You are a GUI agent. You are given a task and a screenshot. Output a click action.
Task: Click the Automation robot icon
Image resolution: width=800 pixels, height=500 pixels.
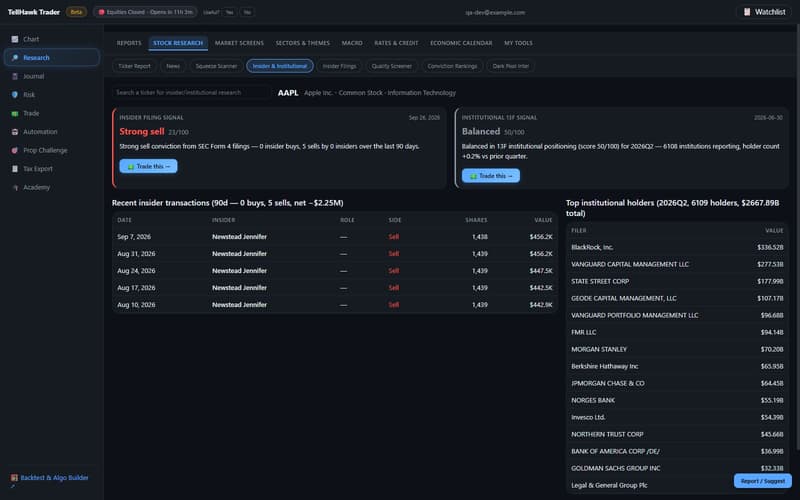(x=15, y=132)
